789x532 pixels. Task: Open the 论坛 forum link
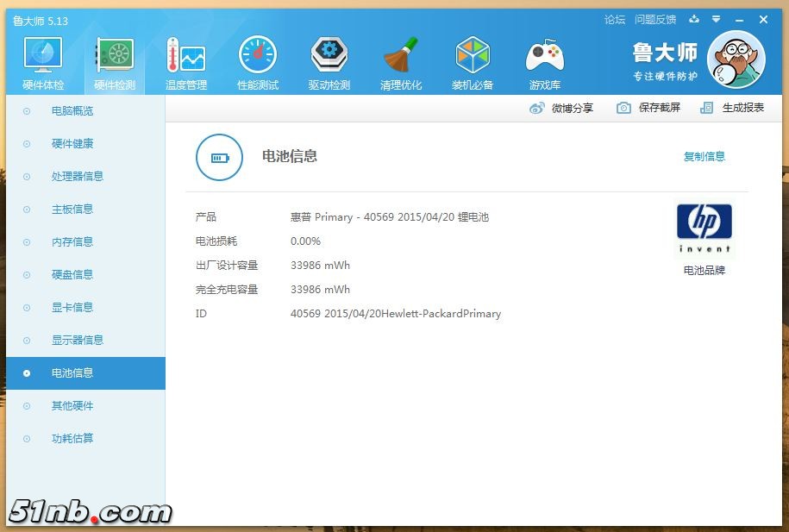coord(614,19)
